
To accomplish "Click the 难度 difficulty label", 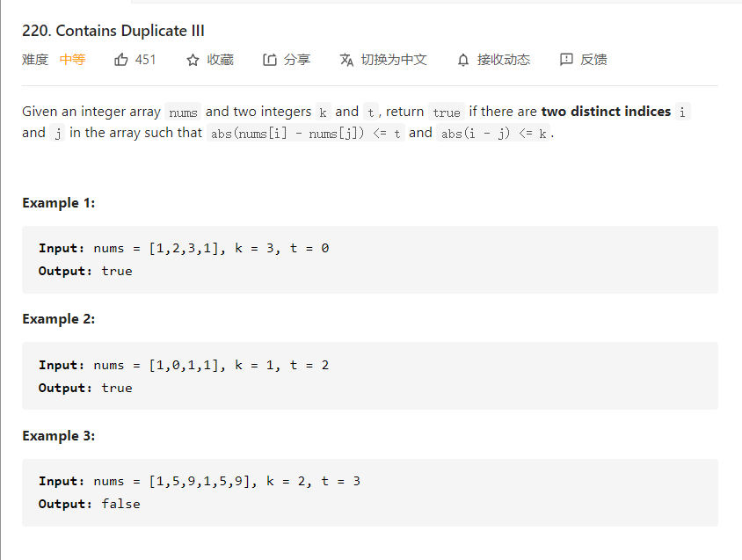I will (x=35, y=60).
